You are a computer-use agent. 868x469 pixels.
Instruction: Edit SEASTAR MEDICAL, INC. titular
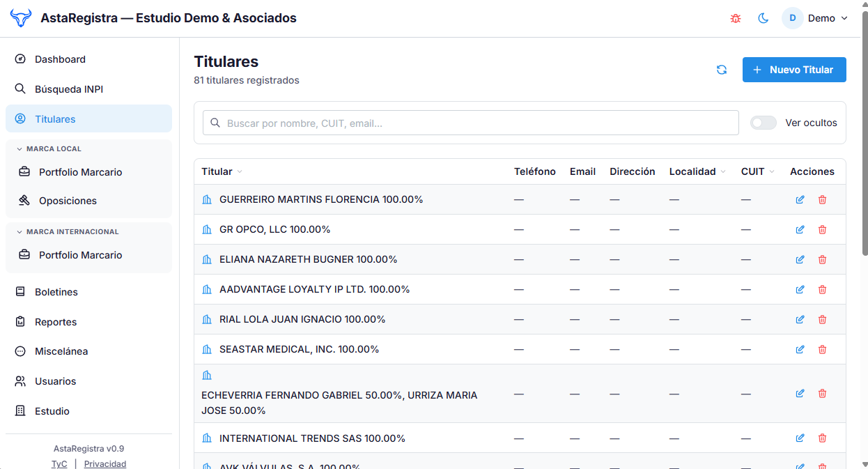click(x=800, y=349)
